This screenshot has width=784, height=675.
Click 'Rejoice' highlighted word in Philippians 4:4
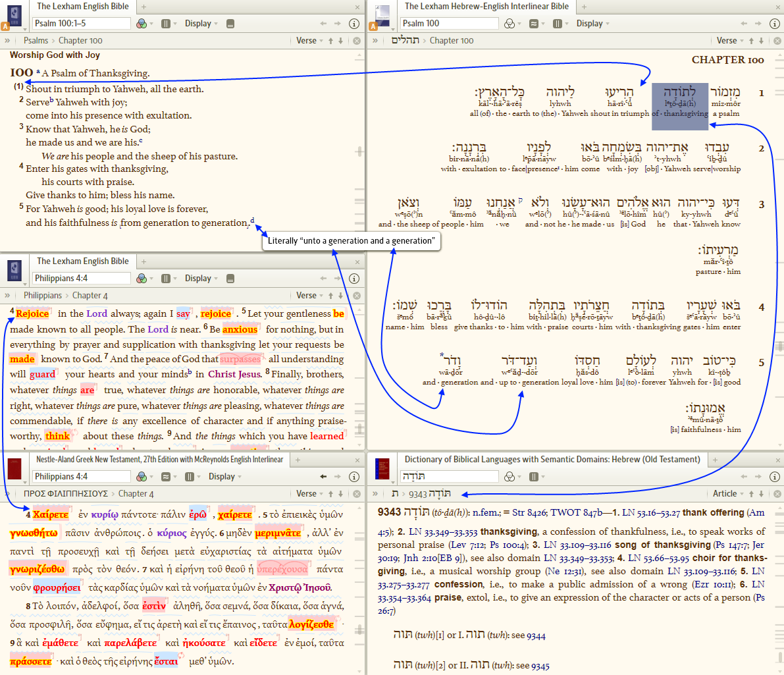tap(32, 313)
